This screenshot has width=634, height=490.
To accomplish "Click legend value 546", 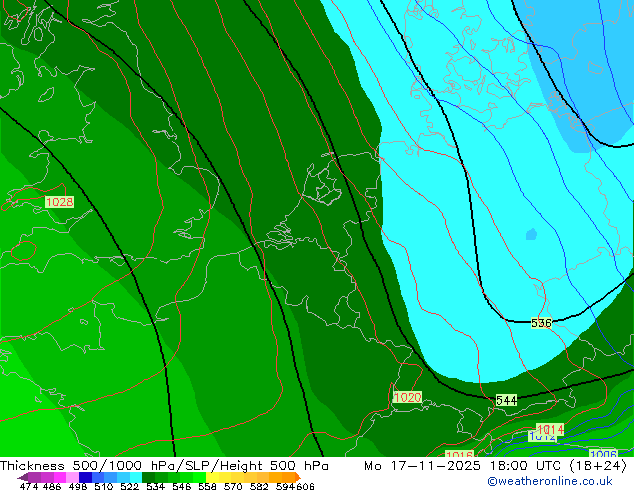I will pos(182,486).
